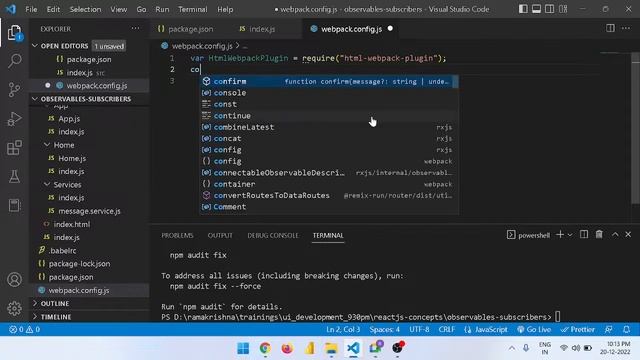
Task: Change the UTF-8 encoding
Action: (x=419, y=329)
